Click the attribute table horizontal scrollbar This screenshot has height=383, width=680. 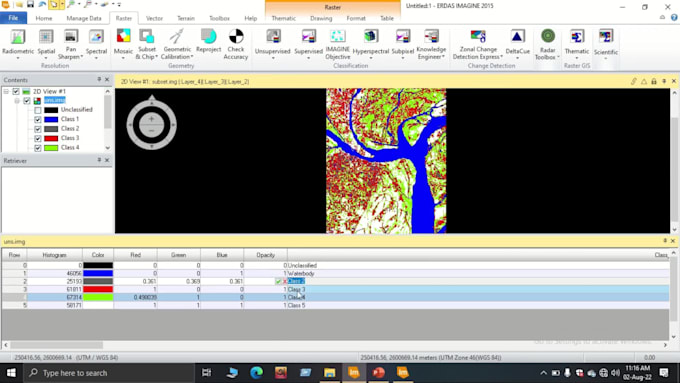pos(56,345)
